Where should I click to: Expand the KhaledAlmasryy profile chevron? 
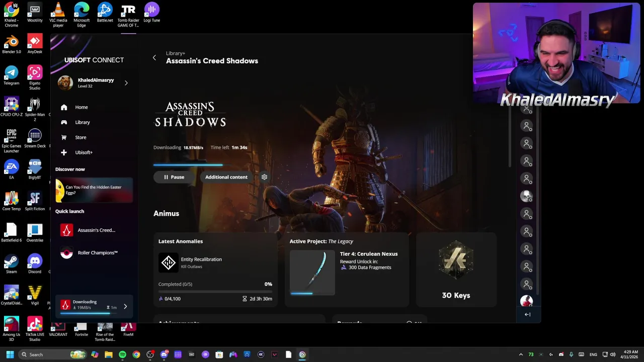click(126, 83)
